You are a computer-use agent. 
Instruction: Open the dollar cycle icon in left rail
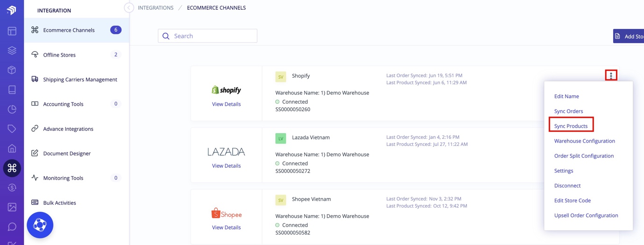12,187
